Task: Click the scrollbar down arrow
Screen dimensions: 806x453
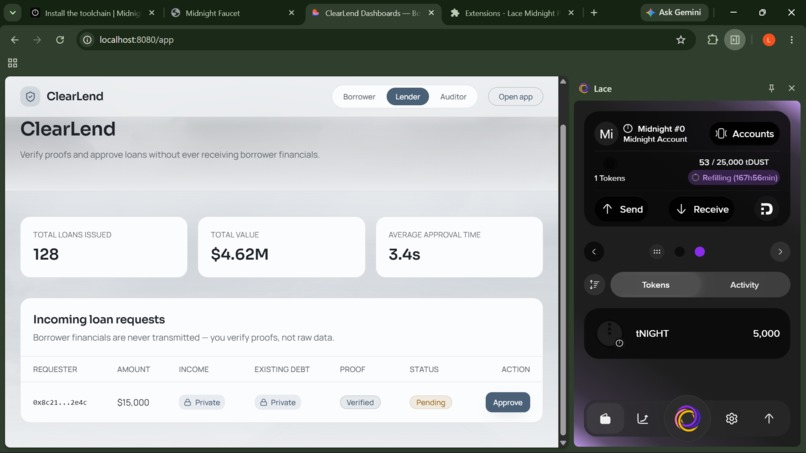Action: pos(563,442)
